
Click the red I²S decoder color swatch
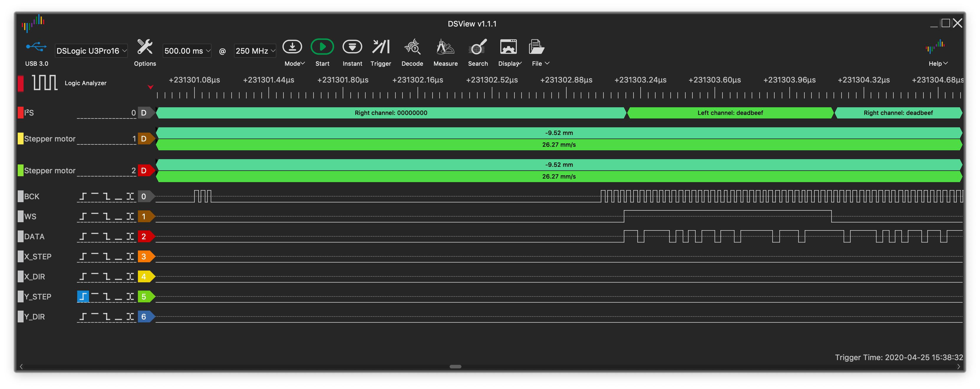click(21, 113)
